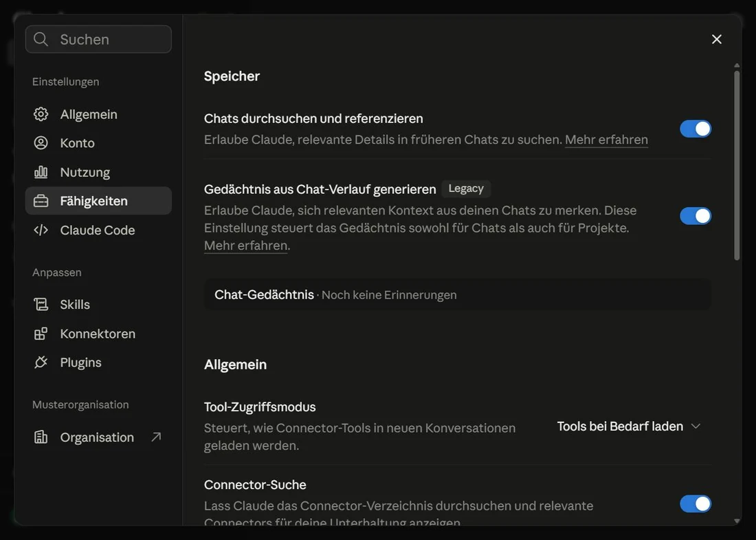Disable Chats durchsuchen und referenzieren toggle
756x540 pixels.
[696, 129]
